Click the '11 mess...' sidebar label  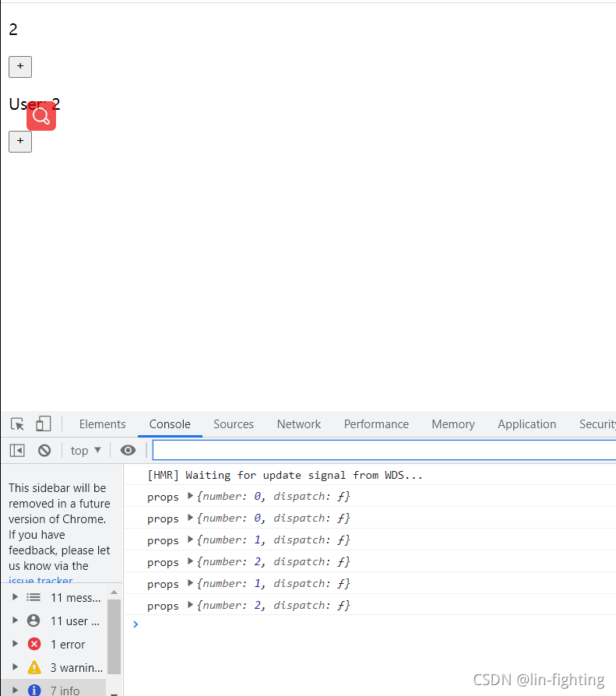point(76,598)
